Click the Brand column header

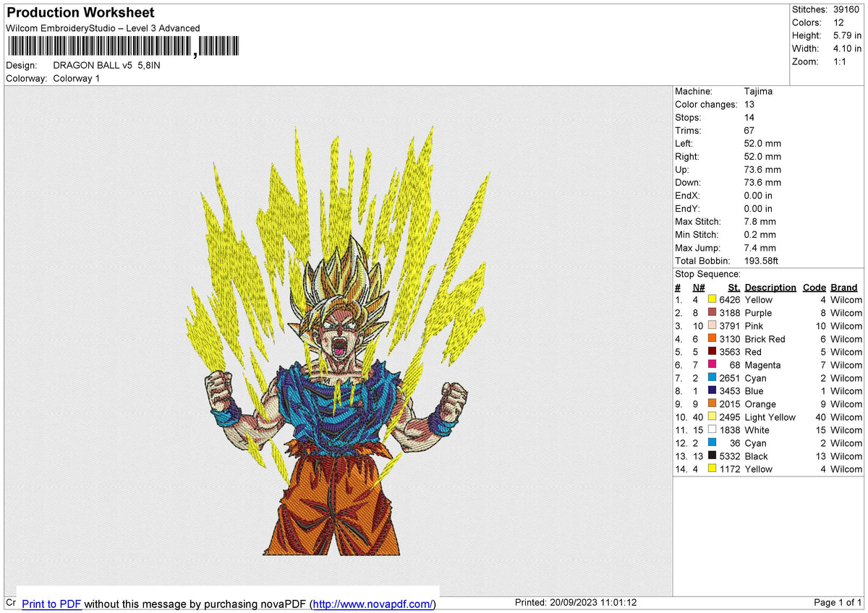tap(844, 287)
